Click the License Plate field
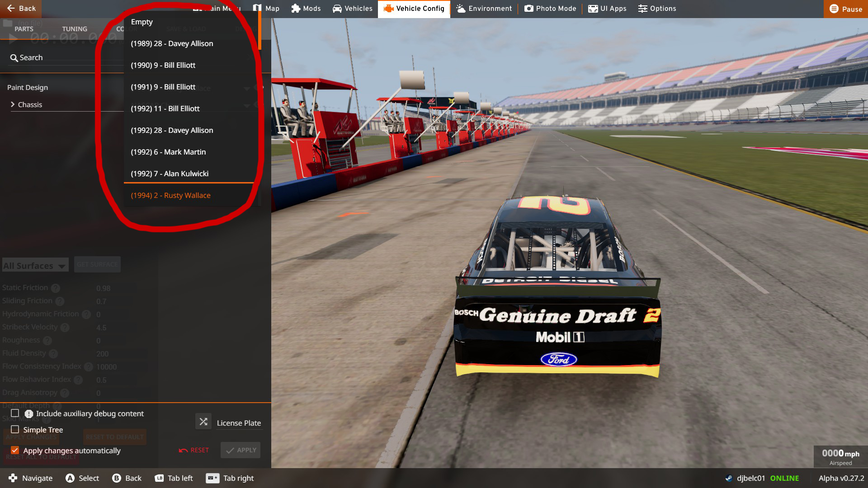This screenshot has width=868, height=488. [x=239, y=423]
